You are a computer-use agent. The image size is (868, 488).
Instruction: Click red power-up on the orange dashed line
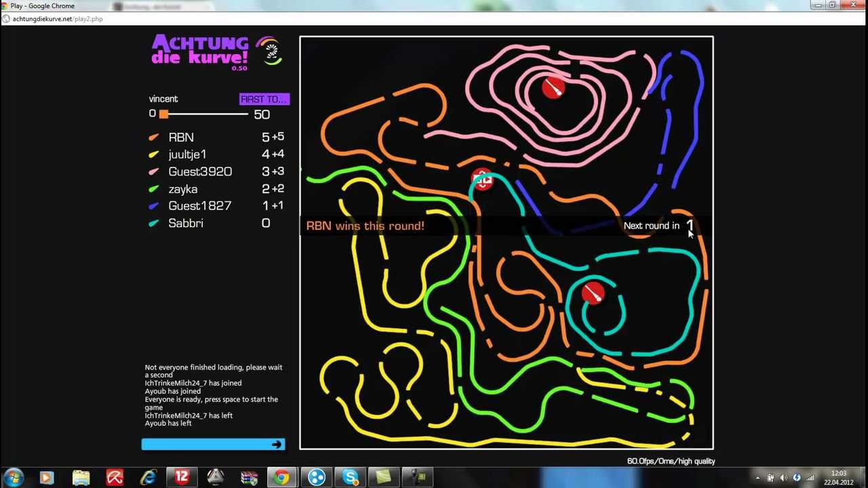click(482, 180)
